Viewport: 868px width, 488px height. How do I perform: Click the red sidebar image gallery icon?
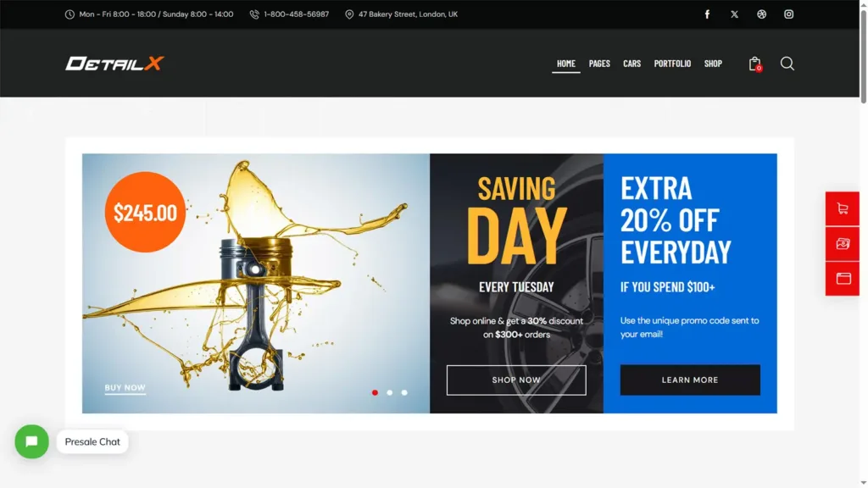point(843,243)
